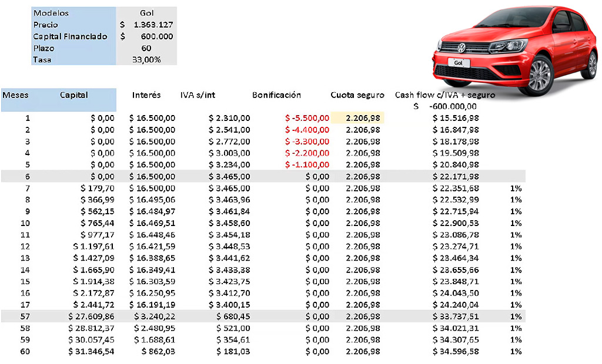602x364 pixels.
Task: Select capital value $ 366,99
Action: [x=98, y=200]
